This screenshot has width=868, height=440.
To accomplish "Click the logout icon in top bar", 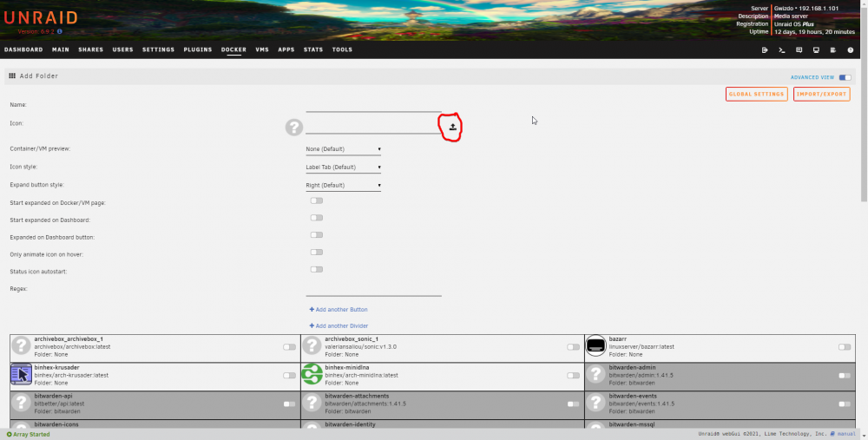I will tap(765, 49).
